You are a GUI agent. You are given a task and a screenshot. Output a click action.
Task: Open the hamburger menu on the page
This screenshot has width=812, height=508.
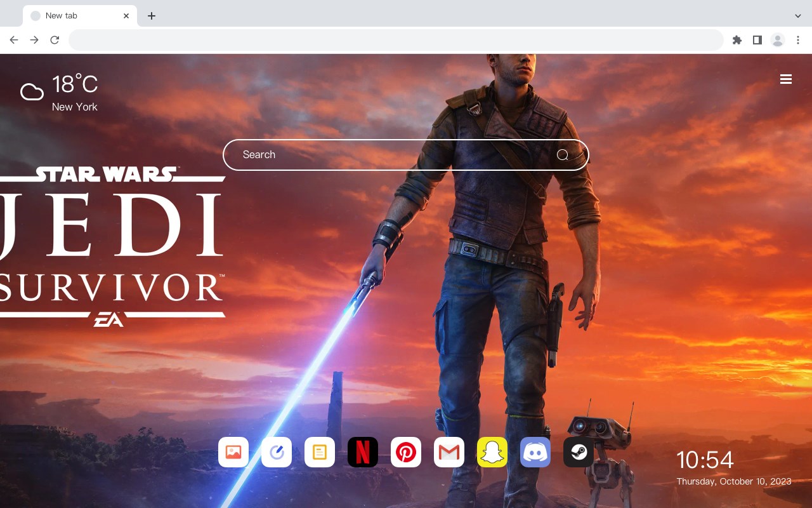coord(786,79)
